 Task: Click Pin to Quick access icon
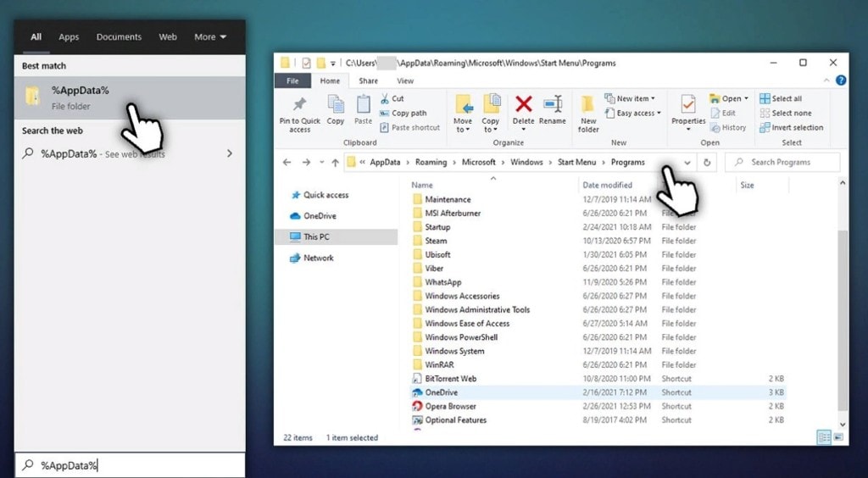point(299,104)
